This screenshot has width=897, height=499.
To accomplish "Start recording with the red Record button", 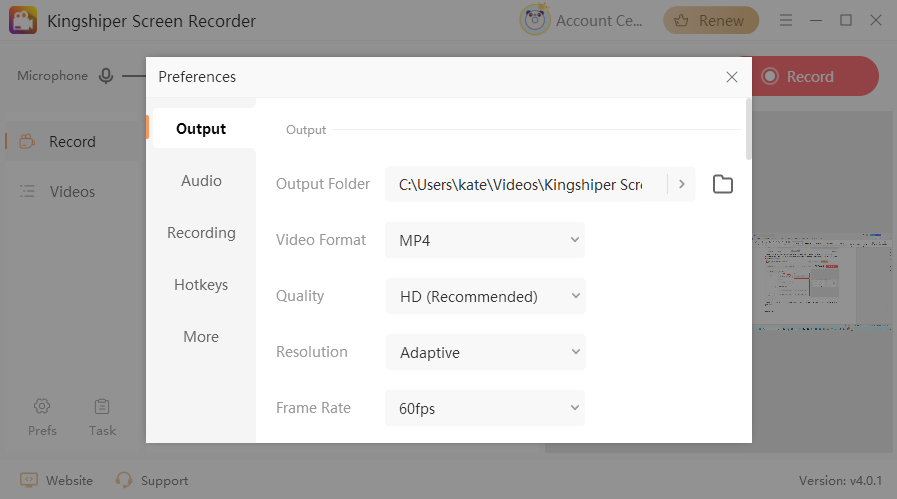I will click(815, 76).
